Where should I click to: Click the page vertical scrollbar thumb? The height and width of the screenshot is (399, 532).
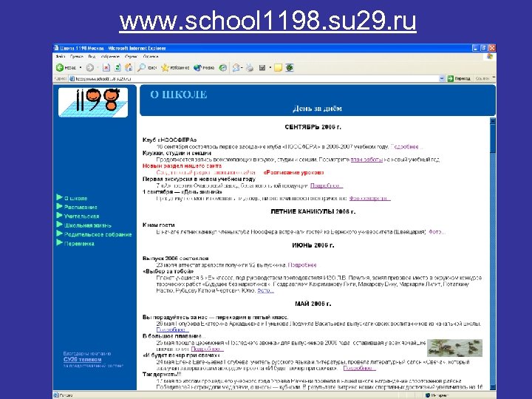tap(493, 138)
